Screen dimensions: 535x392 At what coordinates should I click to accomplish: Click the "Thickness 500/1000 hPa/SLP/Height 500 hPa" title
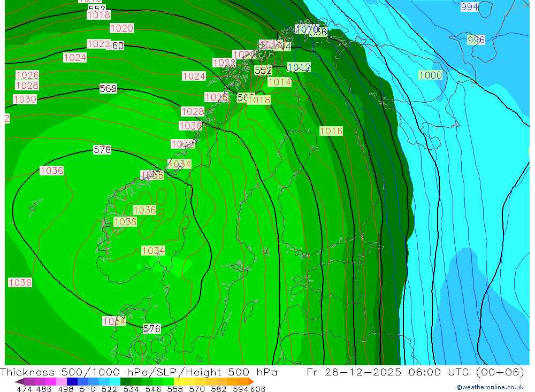[x=139, y=372]
